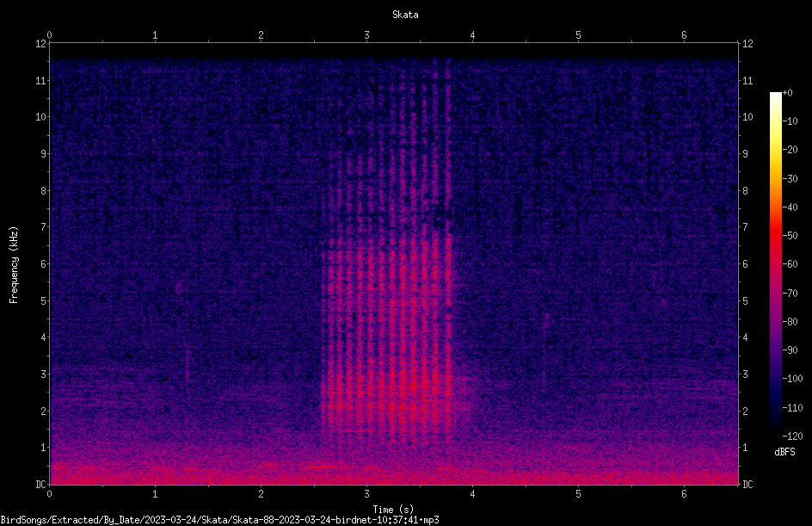Click the +0 level on color scale
Viewport: 812px width, 526px height.
(x=787, y=93)
